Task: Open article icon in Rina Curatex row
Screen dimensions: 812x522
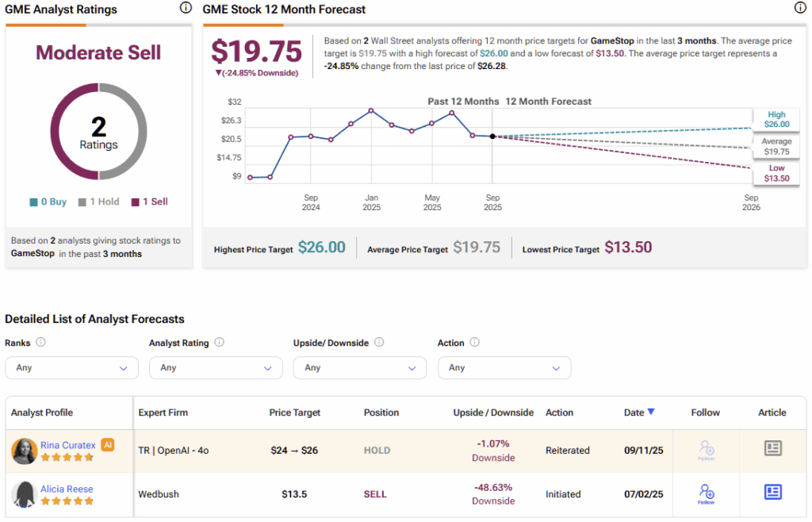Action: point(772,448)
